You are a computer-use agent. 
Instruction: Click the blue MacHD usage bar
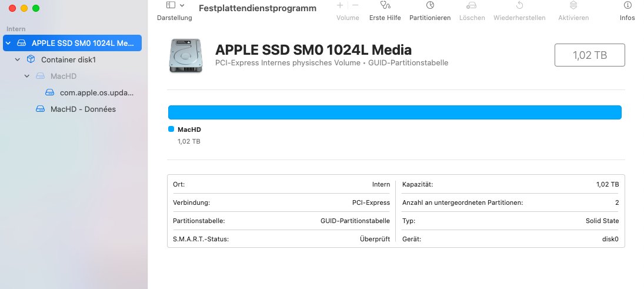pyautogui.click(x=395, y=112)
